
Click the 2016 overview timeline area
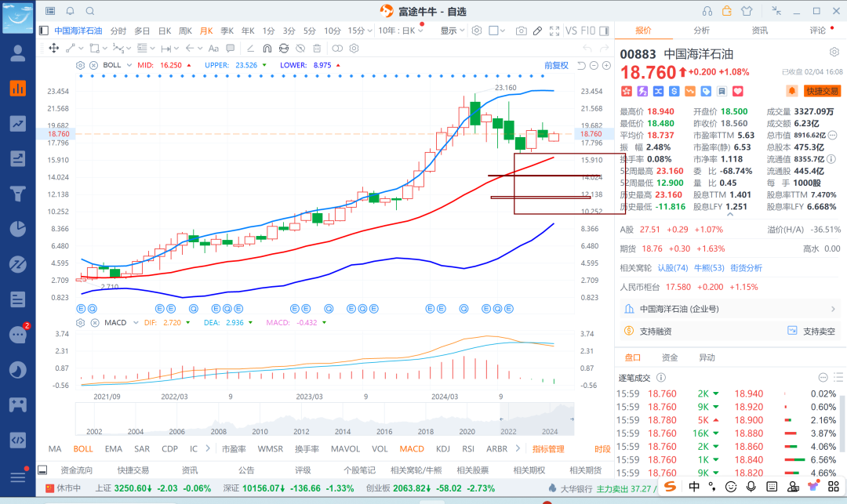384,431
